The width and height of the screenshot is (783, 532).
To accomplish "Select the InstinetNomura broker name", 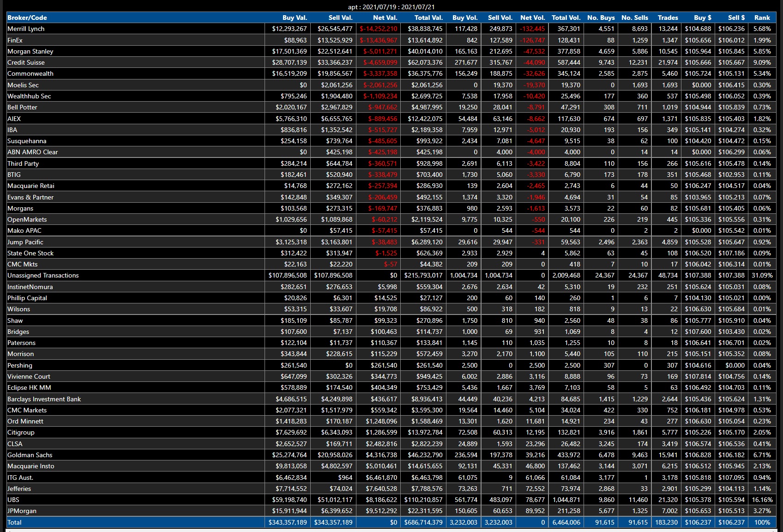I will coord(30,287).
